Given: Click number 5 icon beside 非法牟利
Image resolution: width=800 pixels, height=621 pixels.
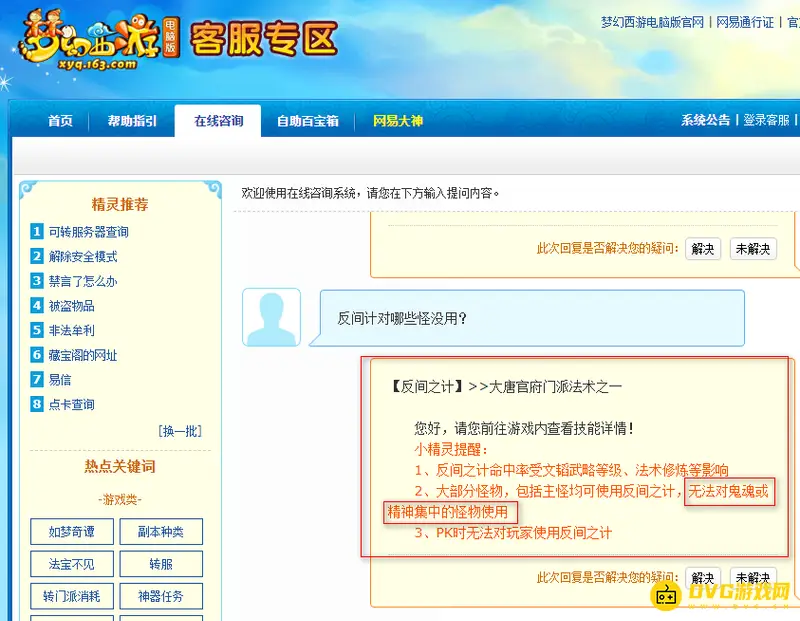Looking at the screenshot, I should 37,330.
